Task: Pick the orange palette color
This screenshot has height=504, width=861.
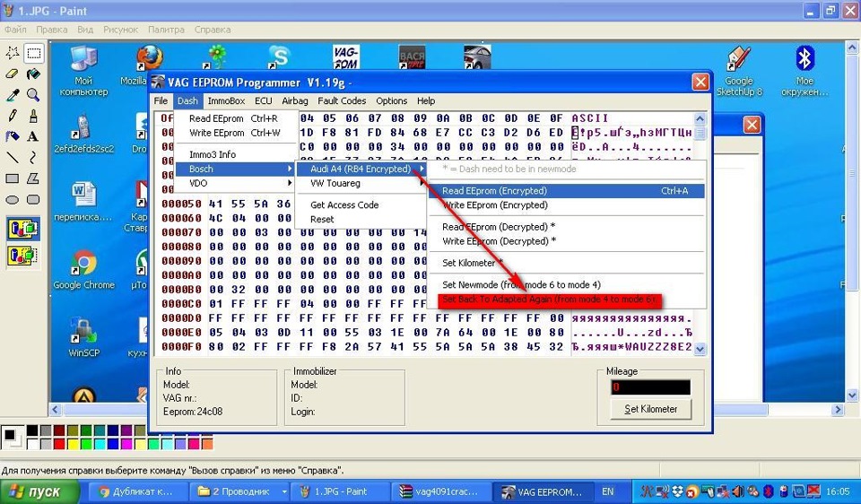Action: [x=207, y=443]
